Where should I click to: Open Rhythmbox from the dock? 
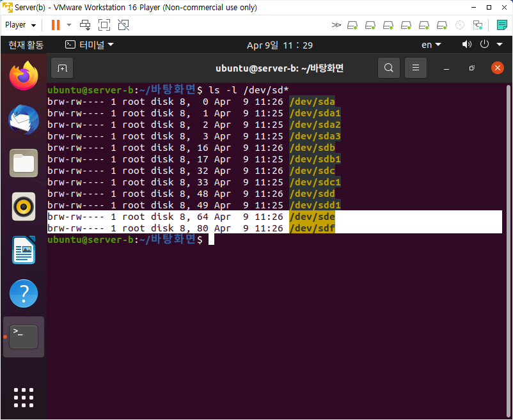[x=24, y=206]
